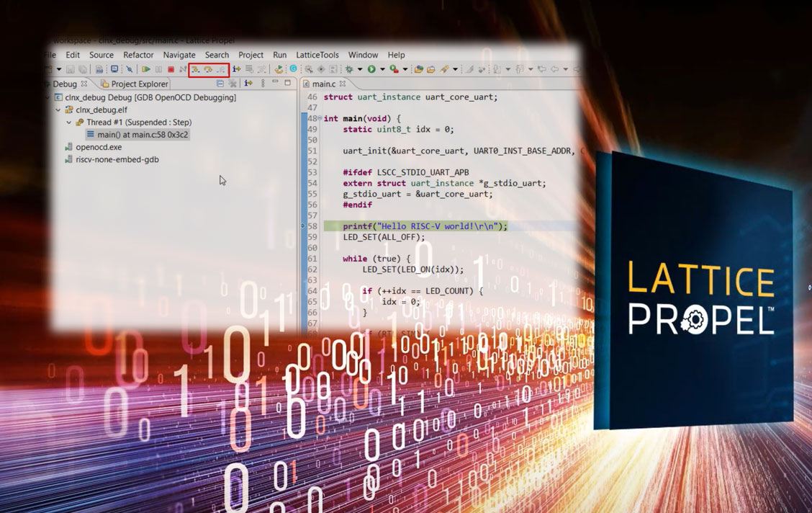Click the External Tools run icon

[x=394, y=69]
